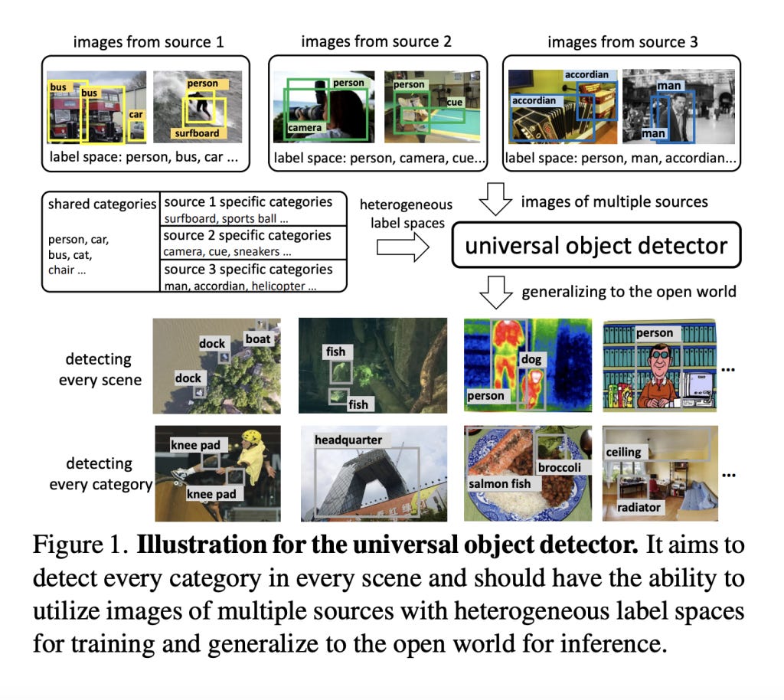Select the underwater fish image

pyautogui.click(x=373, y=365)
